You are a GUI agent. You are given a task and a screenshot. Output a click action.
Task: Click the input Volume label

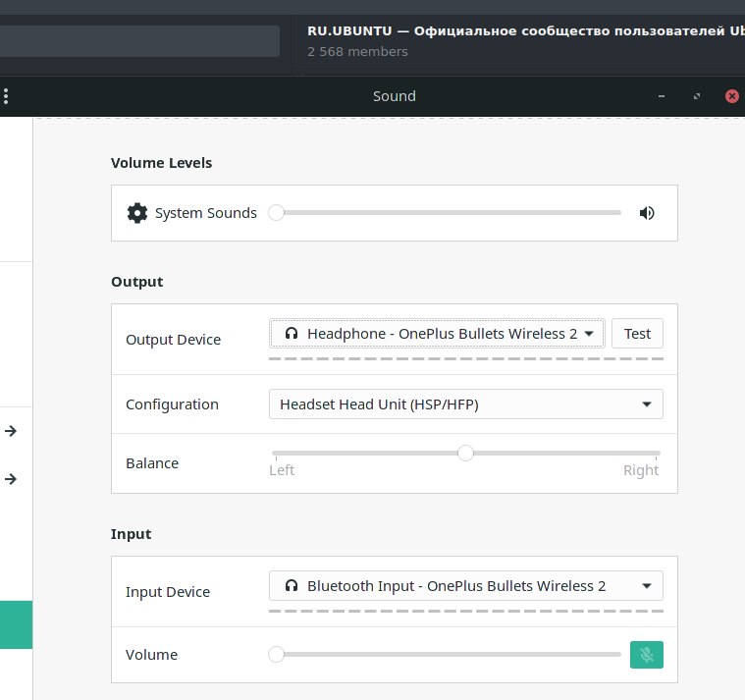151,655
